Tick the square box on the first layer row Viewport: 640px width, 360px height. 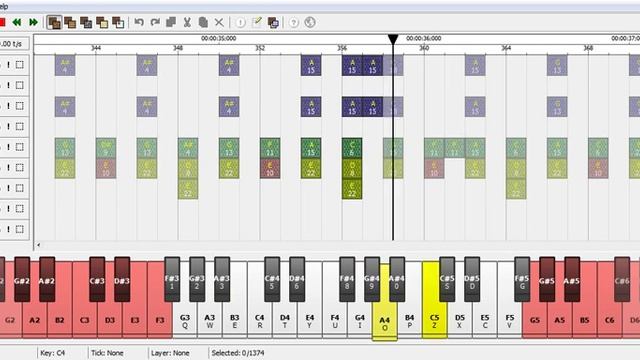[20, 64]
